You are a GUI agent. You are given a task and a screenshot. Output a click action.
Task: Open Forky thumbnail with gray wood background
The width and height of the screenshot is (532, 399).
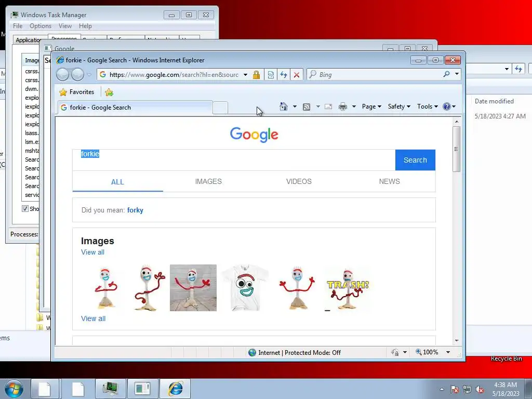click(x=193, y=288)
